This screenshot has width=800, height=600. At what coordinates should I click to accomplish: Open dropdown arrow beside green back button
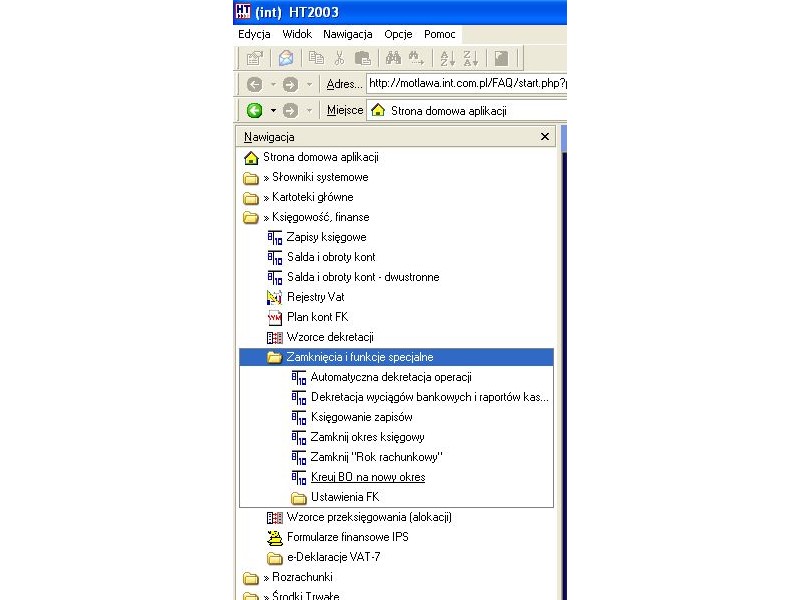[x=273, y=110]
